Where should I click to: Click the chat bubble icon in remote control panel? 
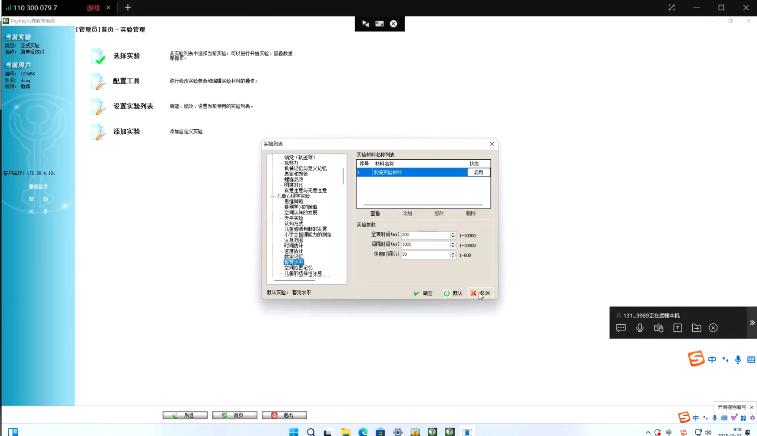[620, 328]
